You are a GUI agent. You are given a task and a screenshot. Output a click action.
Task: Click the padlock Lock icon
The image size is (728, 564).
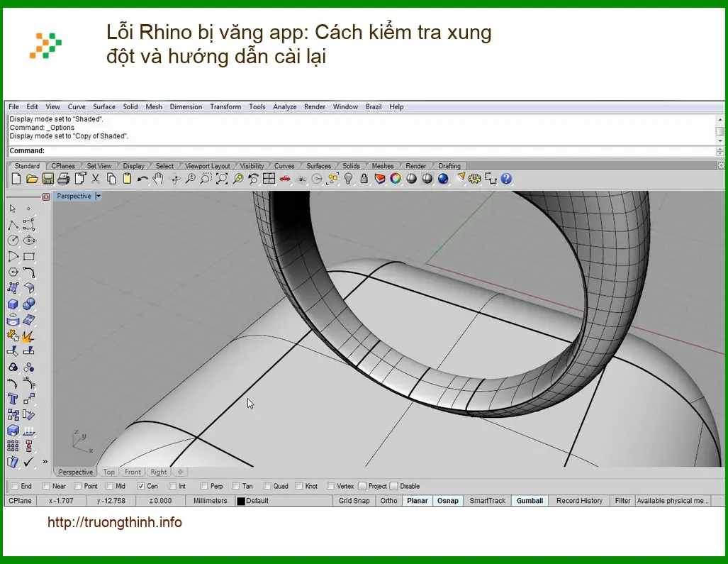pos(364,179)
